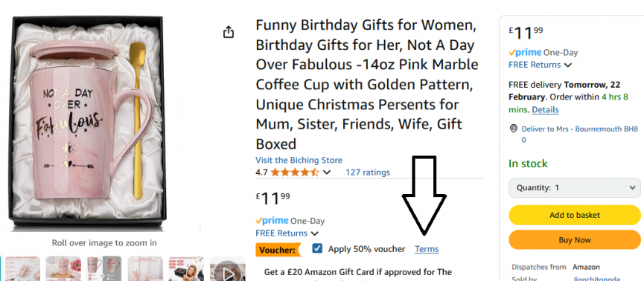Click the Buy Now button
Image resolution: width=644 pixels, height=281 pixels.
574,240
